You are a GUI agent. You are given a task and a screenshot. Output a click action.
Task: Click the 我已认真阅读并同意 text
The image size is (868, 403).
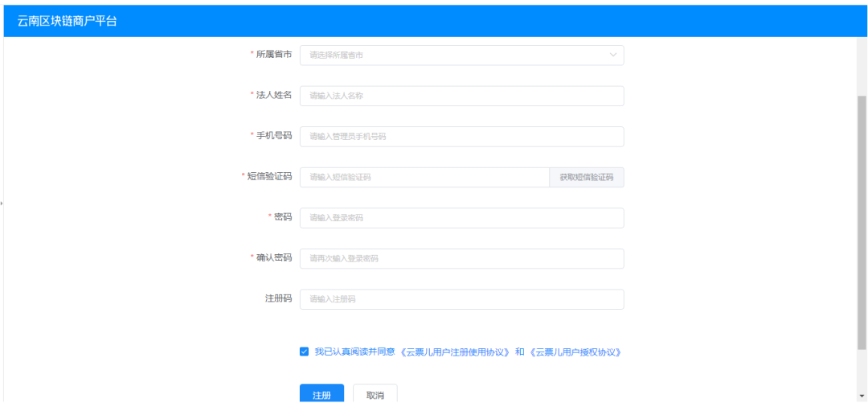tap(354, 352)
